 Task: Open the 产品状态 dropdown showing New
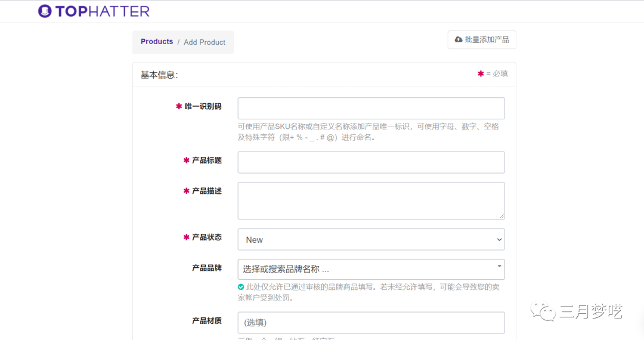(371, 239)
